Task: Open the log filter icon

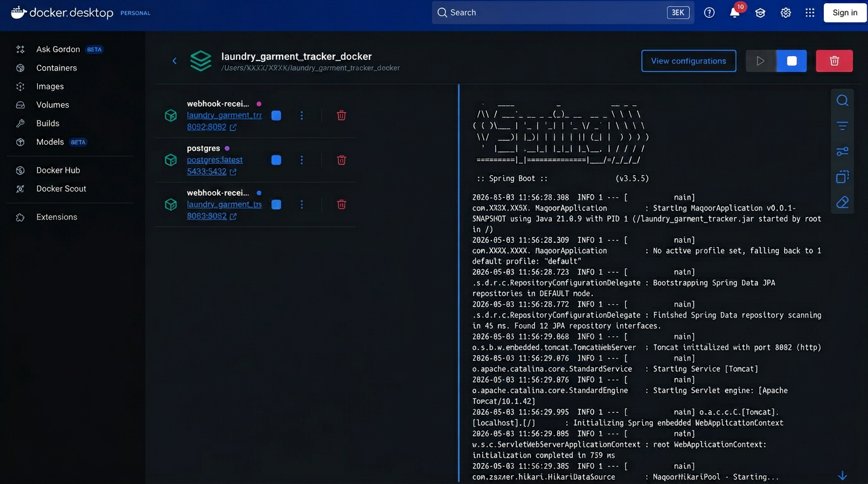Action: (x=842, y=126)
